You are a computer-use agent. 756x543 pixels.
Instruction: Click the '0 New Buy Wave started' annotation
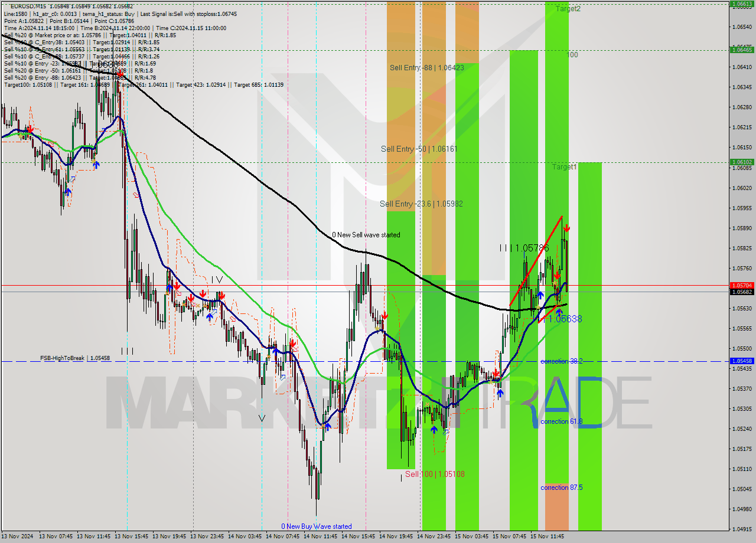click(x=316, y=526)
